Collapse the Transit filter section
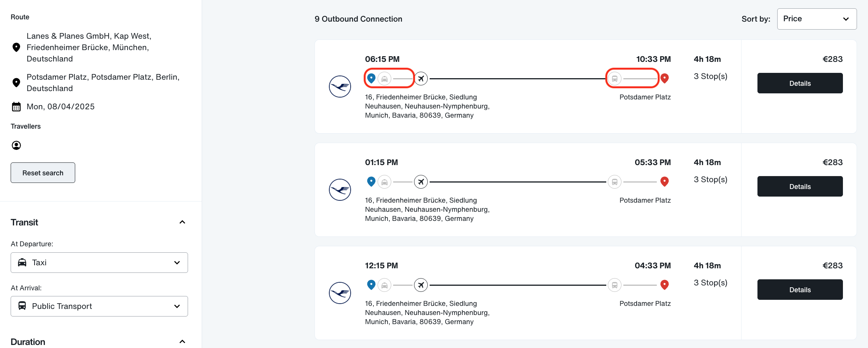868x348 pixels. click(x=182, y=222)
